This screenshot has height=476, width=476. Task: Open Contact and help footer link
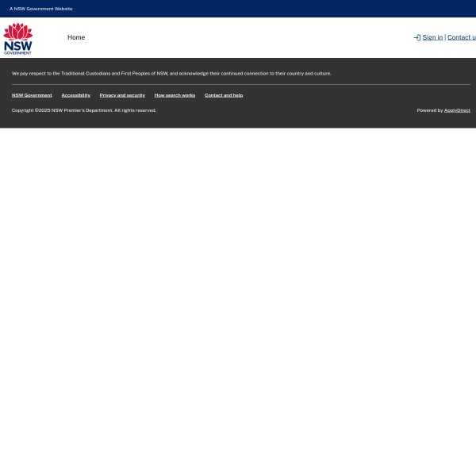[224, 95]
